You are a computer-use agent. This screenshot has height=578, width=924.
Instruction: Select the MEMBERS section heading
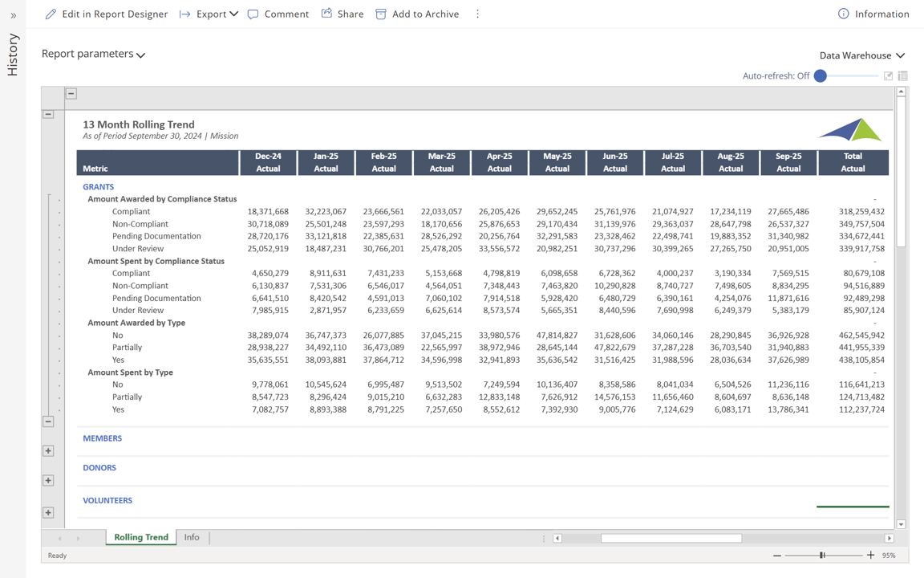[x=103, y=438]
